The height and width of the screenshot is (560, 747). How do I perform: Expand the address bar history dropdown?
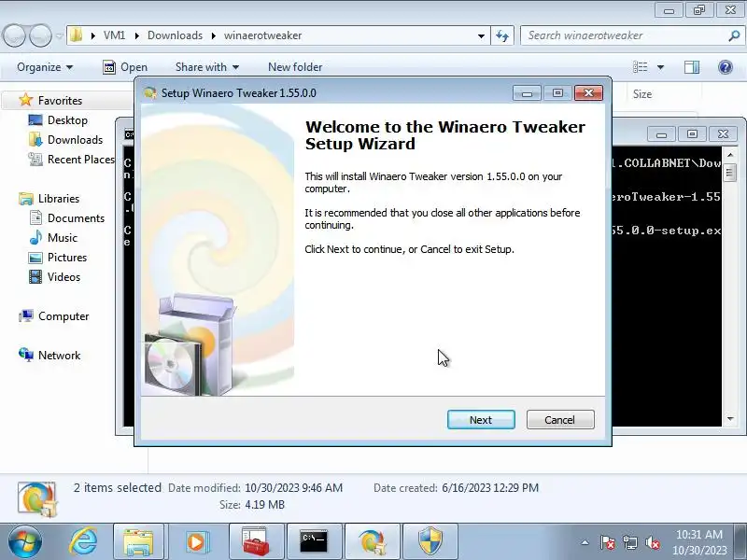coord(481,35)
